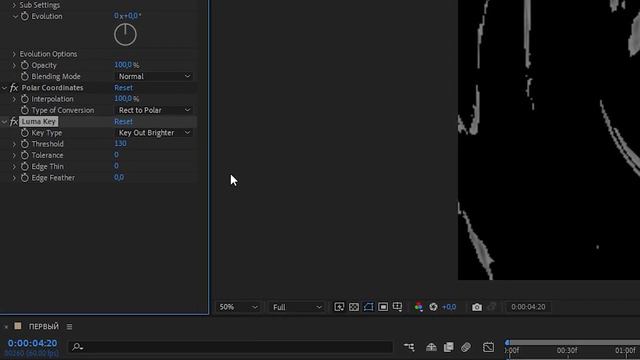Collapse the Polar Coordinates effect
Image resolution: width=640 pixels, height=360 pixels.
click(x=4, y=88)
